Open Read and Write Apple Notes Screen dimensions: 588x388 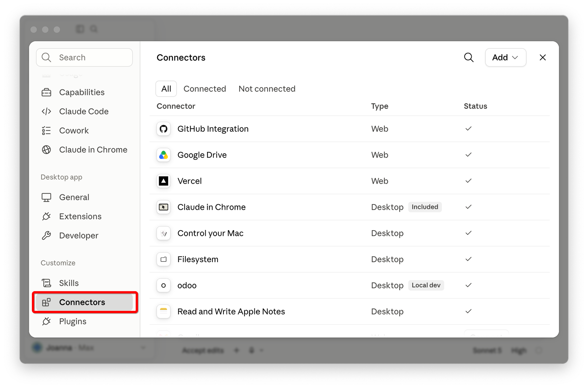click(349, 311)
